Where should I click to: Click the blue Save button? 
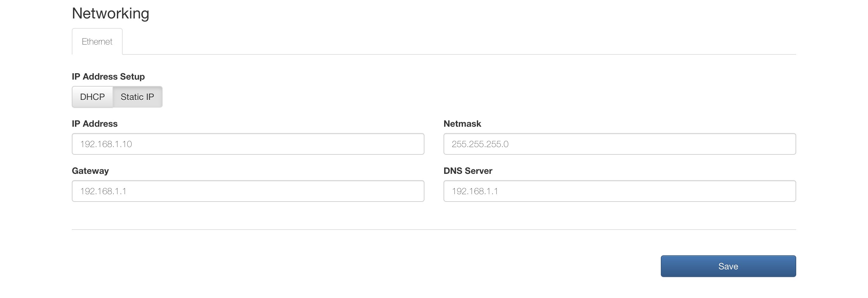point(728,266)
